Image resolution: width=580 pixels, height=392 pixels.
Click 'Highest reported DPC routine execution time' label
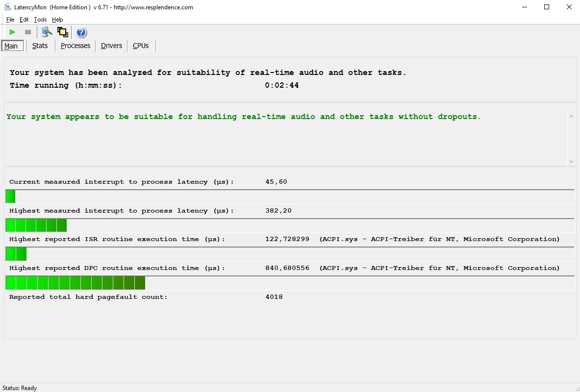(x=117, y=268)
